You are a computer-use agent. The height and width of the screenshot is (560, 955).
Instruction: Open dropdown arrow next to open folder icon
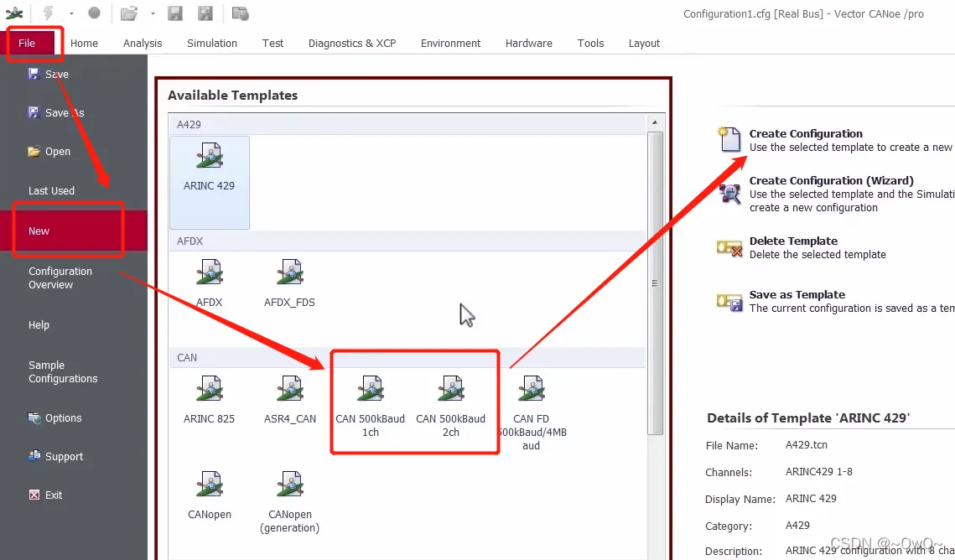pos(152,13)
